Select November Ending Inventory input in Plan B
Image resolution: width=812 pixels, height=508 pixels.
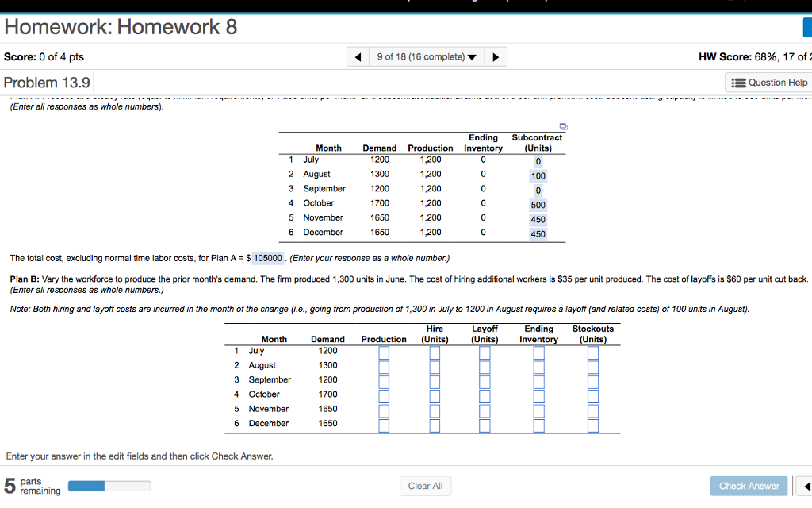(538, 410)
